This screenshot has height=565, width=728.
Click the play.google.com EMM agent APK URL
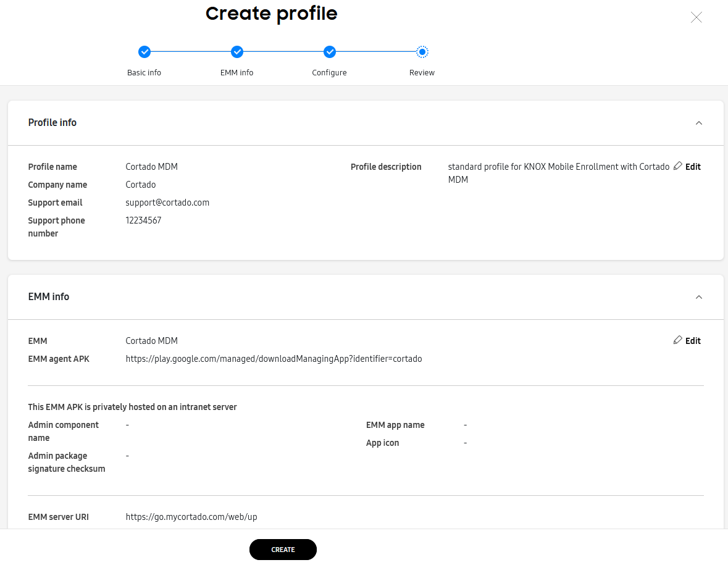274,359
